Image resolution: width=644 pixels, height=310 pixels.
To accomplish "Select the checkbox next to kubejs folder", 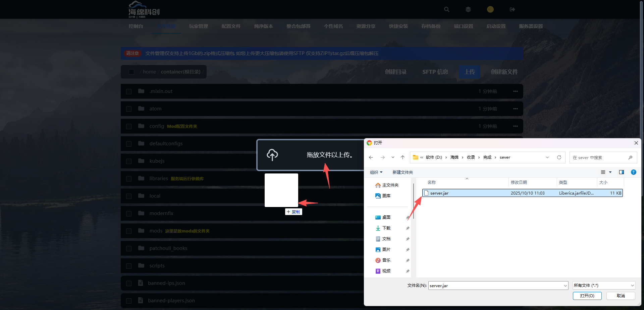I will [129, 161].
